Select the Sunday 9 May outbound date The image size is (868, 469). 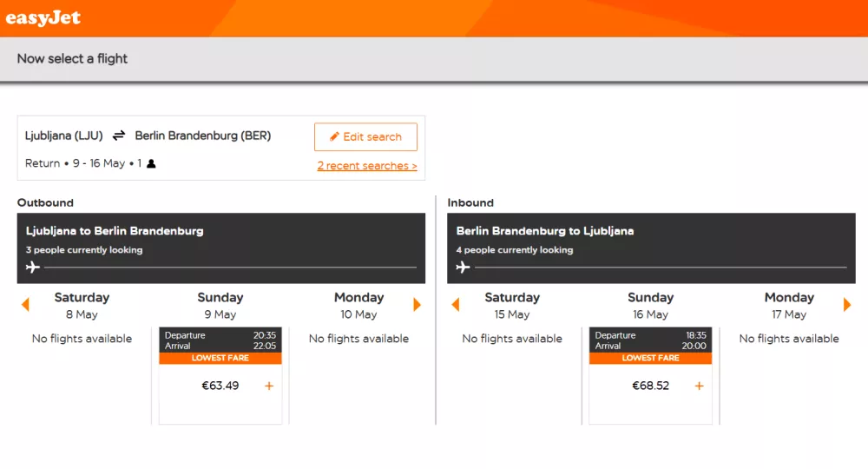(220, 306)
